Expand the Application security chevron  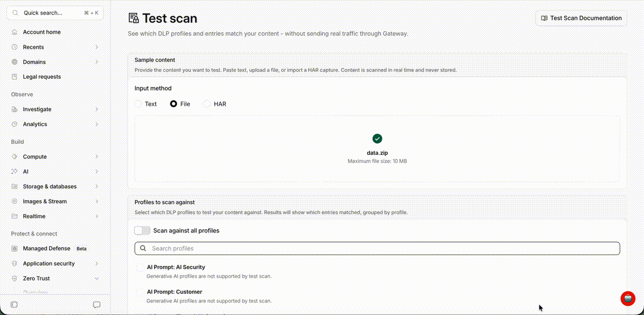(97, 263)
